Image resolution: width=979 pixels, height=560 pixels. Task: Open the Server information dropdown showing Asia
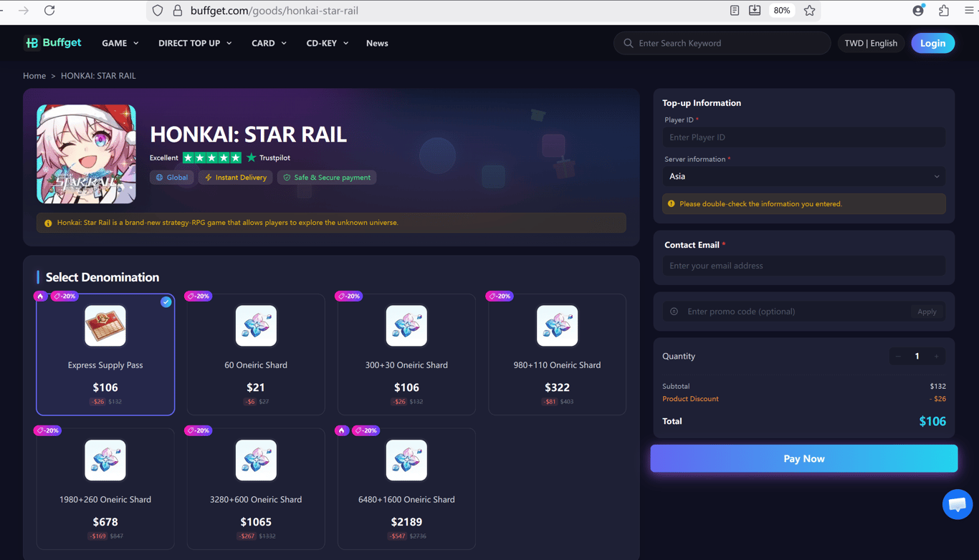click(804, 176)
